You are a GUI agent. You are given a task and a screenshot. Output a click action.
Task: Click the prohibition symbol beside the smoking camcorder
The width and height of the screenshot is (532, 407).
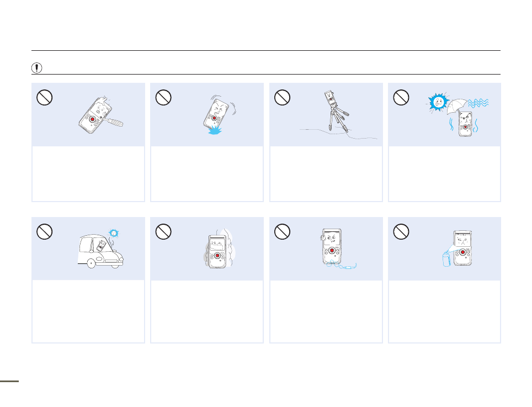163,231
